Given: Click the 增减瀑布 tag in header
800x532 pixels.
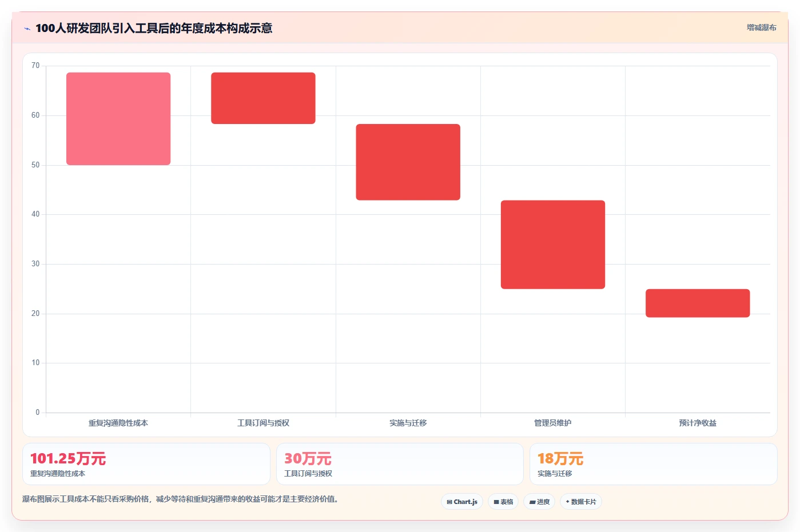Looking at the screenshot, I should (x=761, y=27).
